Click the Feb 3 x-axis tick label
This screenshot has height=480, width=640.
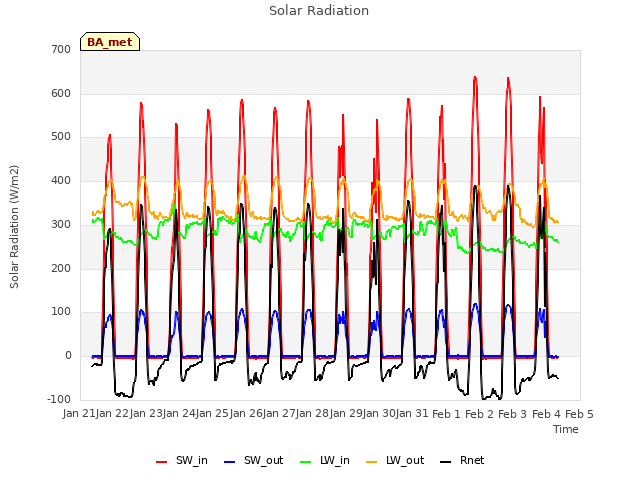pyautogui.click(x=513, y=414)
